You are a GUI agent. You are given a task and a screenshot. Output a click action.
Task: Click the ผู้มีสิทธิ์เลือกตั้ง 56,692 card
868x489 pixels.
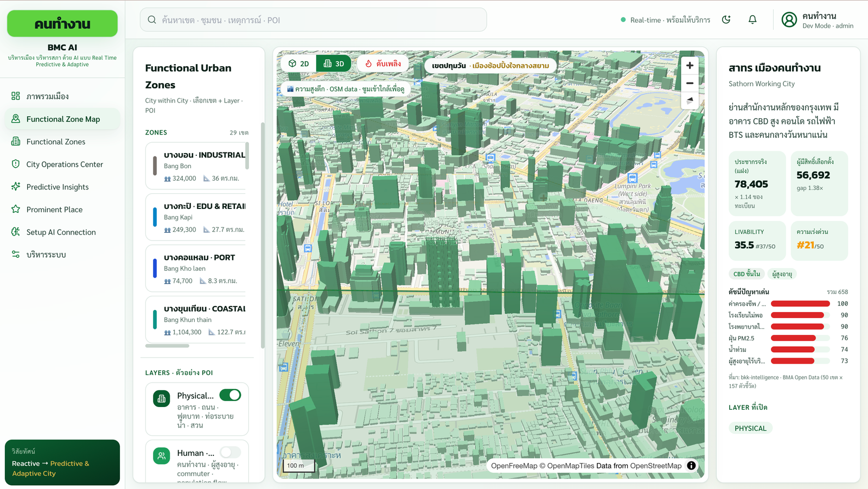(x=819, y=183)
